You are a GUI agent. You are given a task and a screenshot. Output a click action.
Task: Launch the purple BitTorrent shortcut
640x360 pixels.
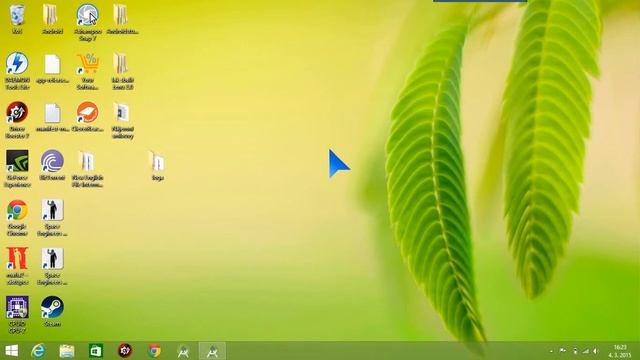(x=52, y=162)
